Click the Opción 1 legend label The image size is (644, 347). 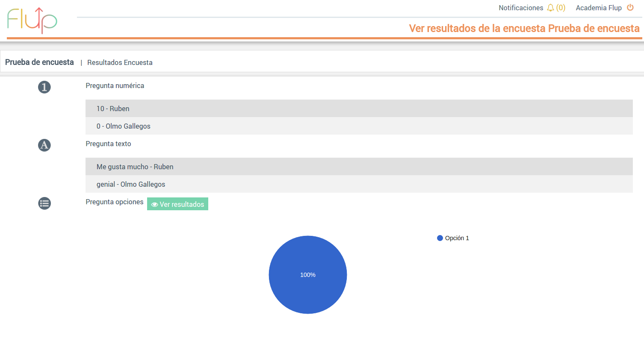[457, 238]
